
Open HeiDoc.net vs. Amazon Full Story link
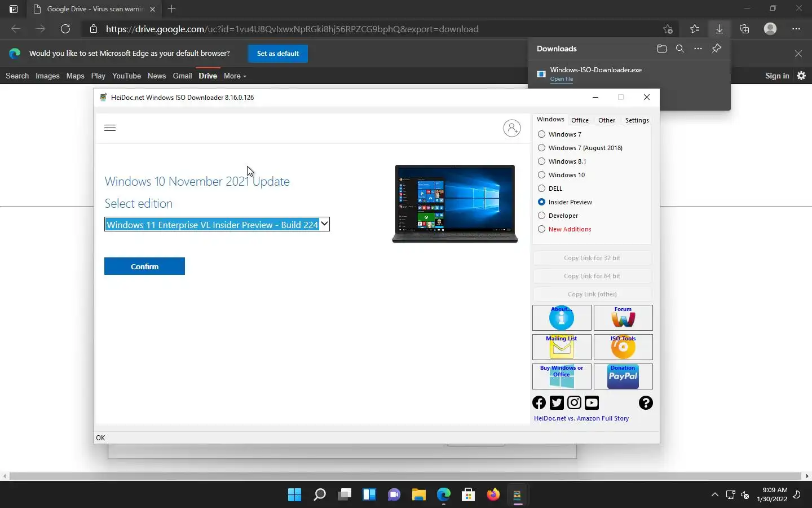coord(581,418)
